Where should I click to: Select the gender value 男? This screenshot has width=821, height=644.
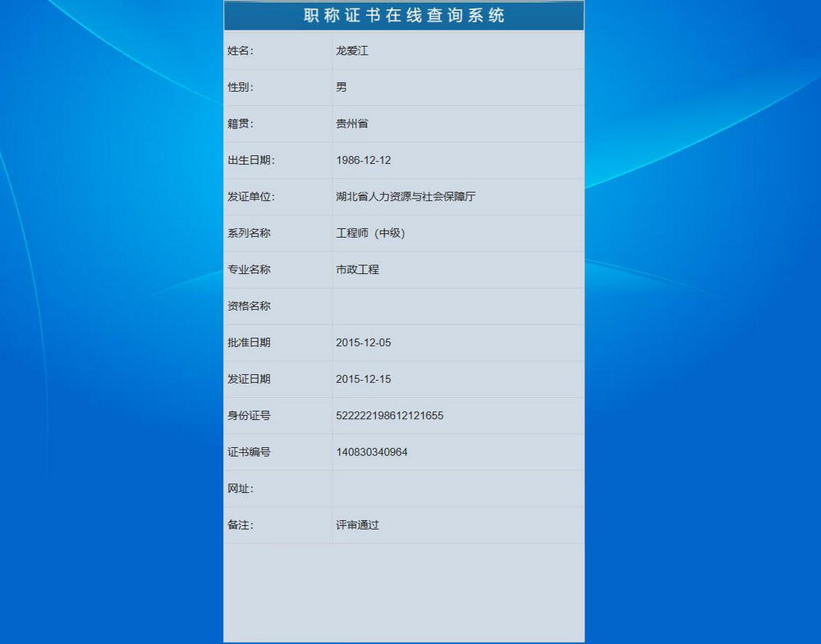[340, 87]
